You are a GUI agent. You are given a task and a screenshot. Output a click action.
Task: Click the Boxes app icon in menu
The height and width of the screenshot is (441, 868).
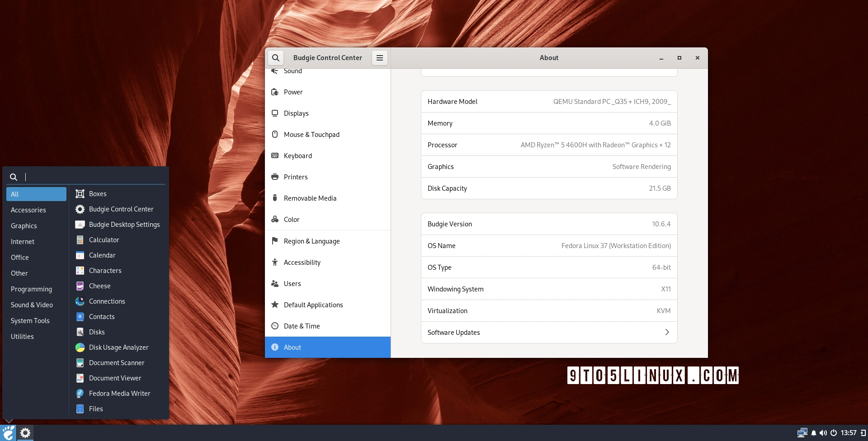(x=80, y=194)
